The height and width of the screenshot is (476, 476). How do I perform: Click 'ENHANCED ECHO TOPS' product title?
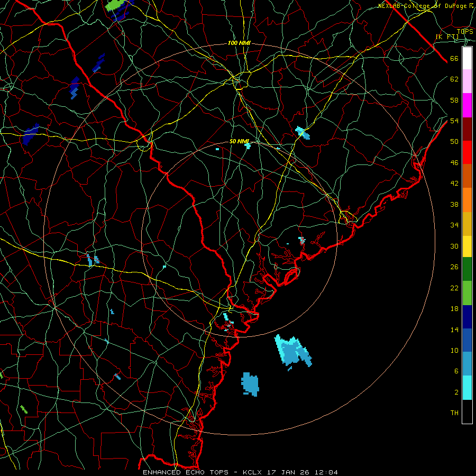pyautogui.click(x=186, y=472)
